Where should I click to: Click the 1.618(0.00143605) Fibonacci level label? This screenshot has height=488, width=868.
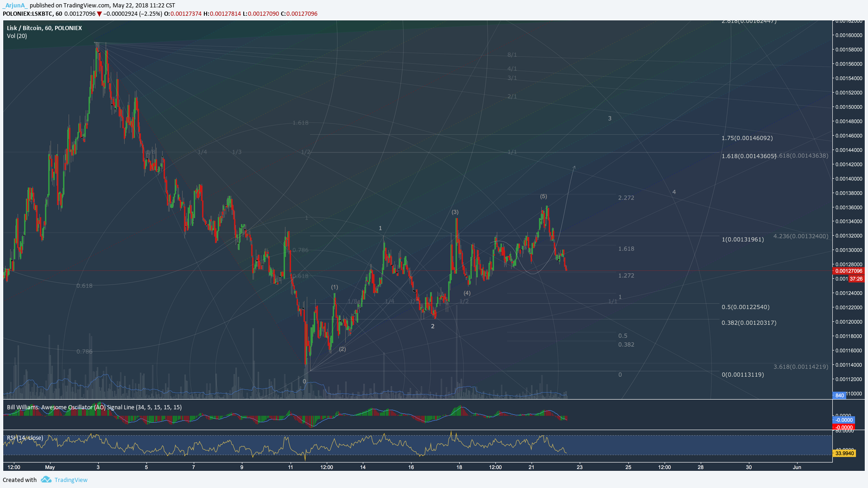pyautogui.click(x=748, y=156)
